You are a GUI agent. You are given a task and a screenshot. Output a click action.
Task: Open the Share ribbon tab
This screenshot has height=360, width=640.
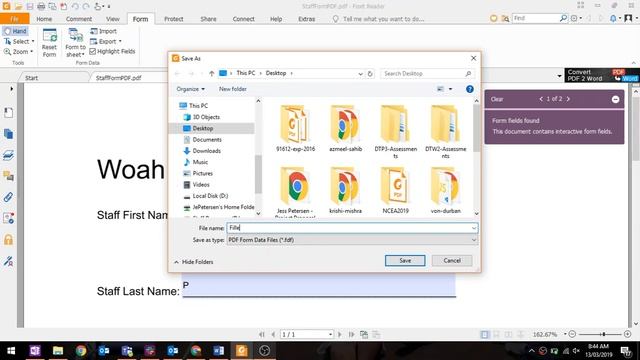point(208,19)
